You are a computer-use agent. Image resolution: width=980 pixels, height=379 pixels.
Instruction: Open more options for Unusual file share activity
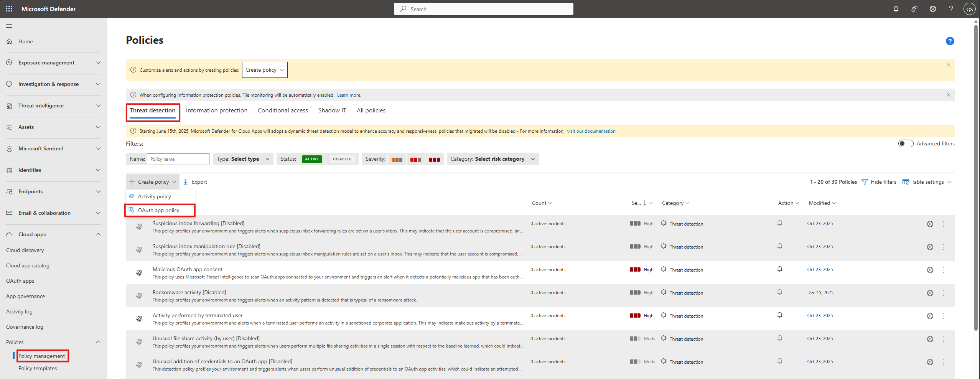[x=943, y=339]
